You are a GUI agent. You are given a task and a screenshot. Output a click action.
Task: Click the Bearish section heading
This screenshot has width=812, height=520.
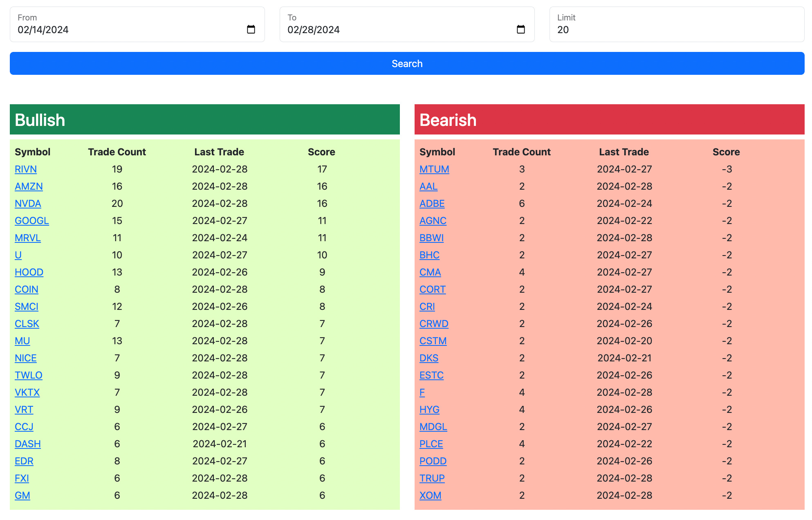click(x=448, y=120)
